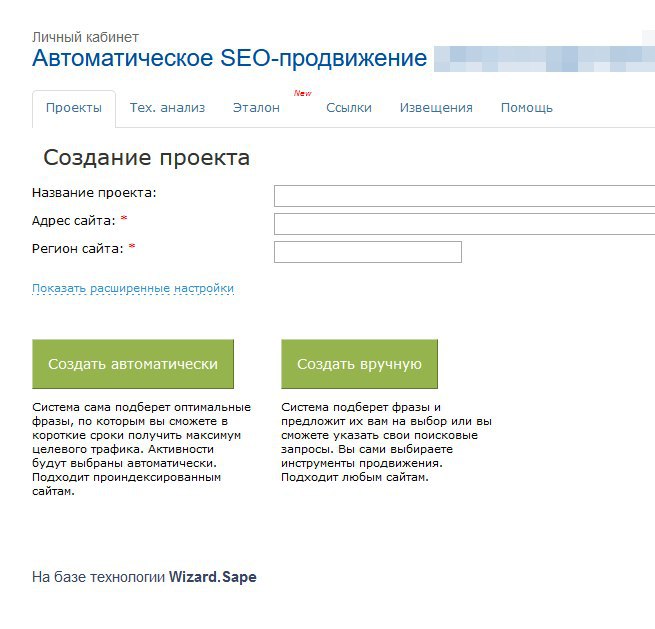Click the Название проекта input field

pyautogui.click(x=464, y=196)
